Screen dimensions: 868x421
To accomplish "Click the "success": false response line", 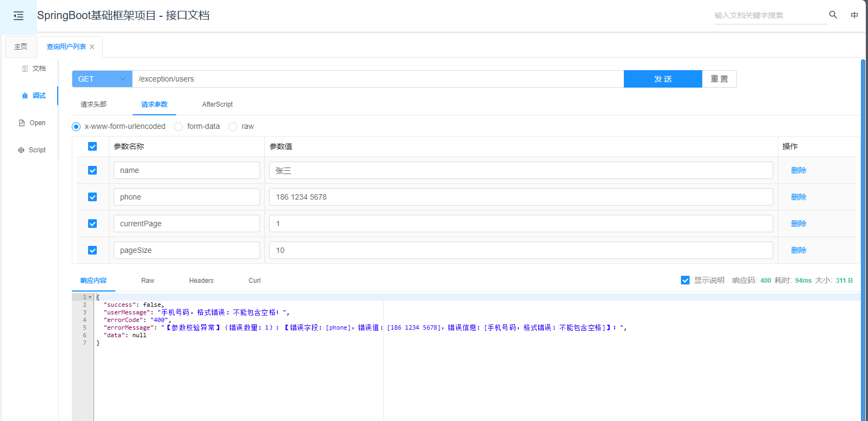I will click(134, 305).
